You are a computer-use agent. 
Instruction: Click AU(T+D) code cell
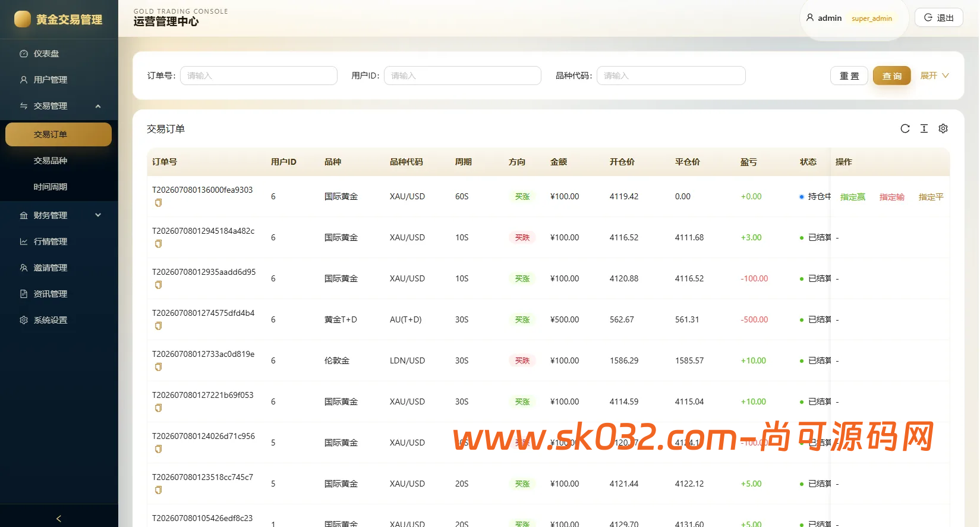pos(406,319)
